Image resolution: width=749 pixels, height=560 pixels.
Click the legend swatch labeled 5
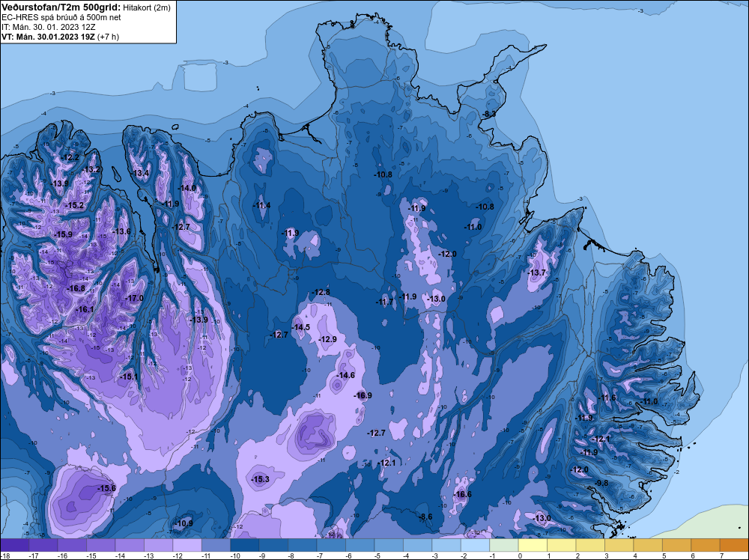click(676, 545)
